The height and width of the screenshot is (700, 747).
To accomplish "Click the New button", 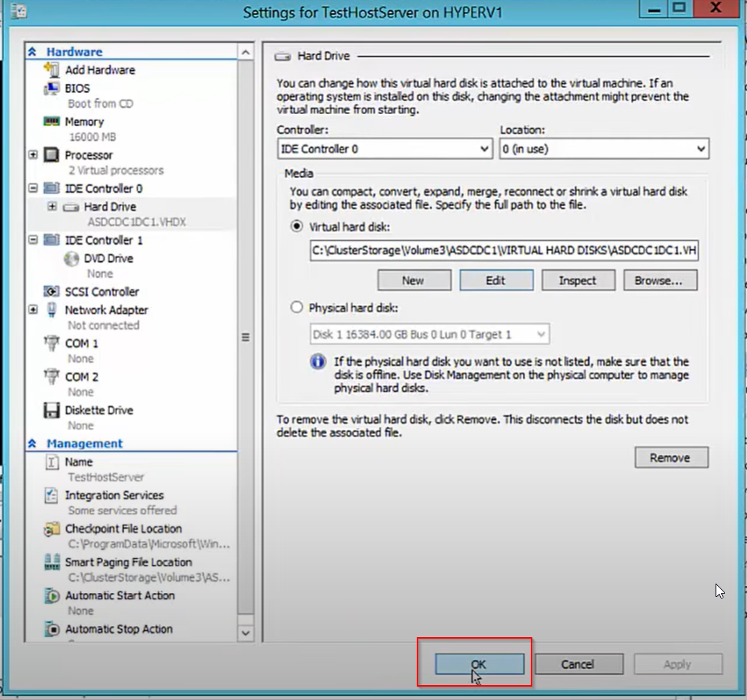I will (x=414, y=280).
